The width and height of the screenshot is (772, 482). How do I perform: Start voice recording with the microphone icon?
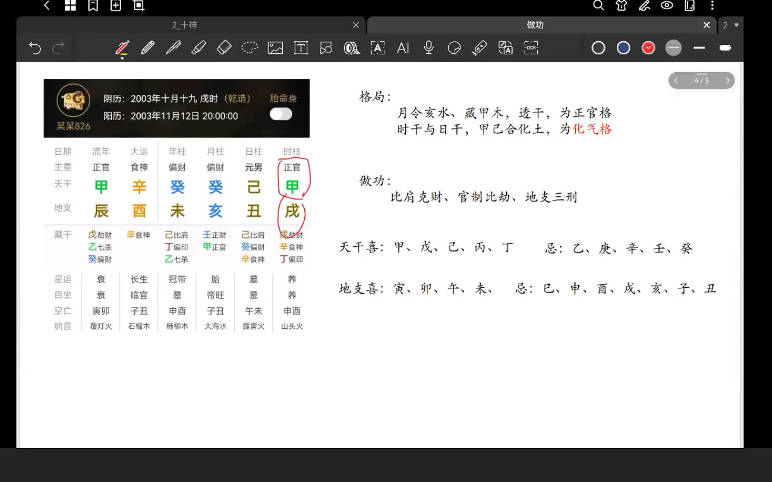coord(429,47)
